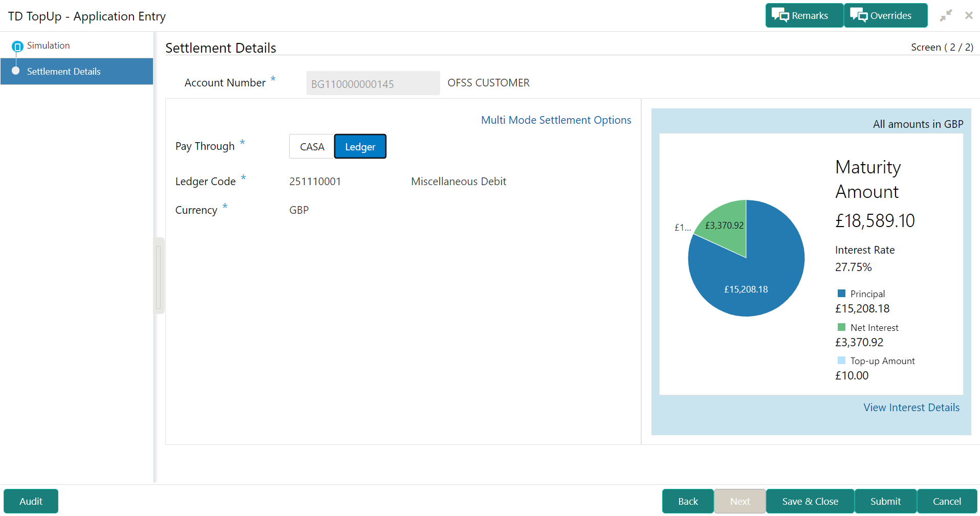
Task: Cancel the application entry
Action: (947, 501)
